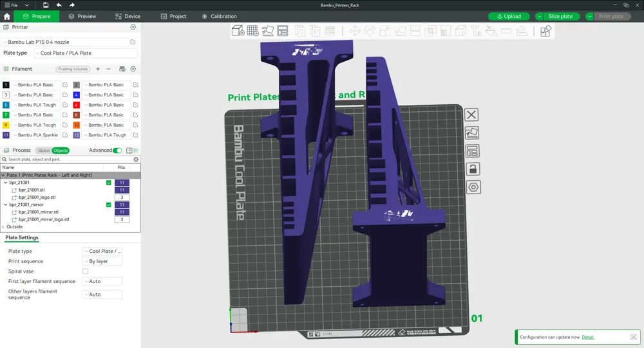
Task: Open plate settings hexagon icon
Action: [473, 187]
